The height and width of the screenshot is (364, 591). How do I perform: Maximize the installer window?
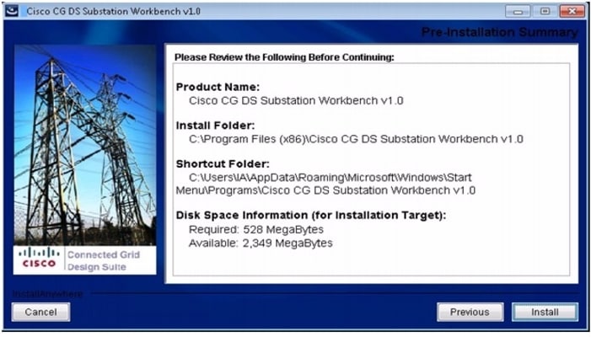coord(545,11)
